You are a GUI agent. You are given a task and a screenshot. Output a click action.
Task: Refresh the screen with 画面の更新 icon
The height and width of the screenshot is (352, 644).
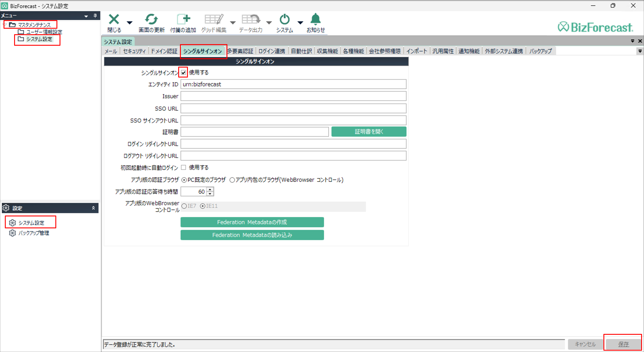click(152, 19)
